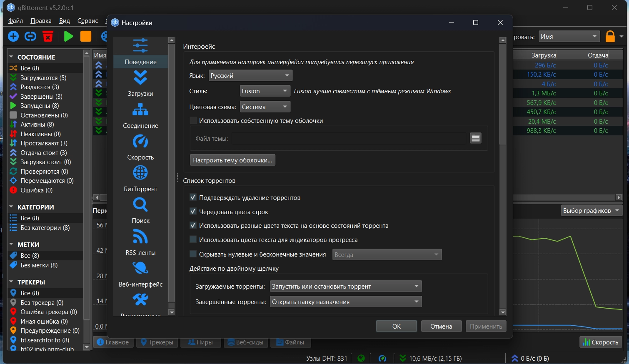
Task: Open the Веб-интерфейс settings section
Action: [140, 274]
